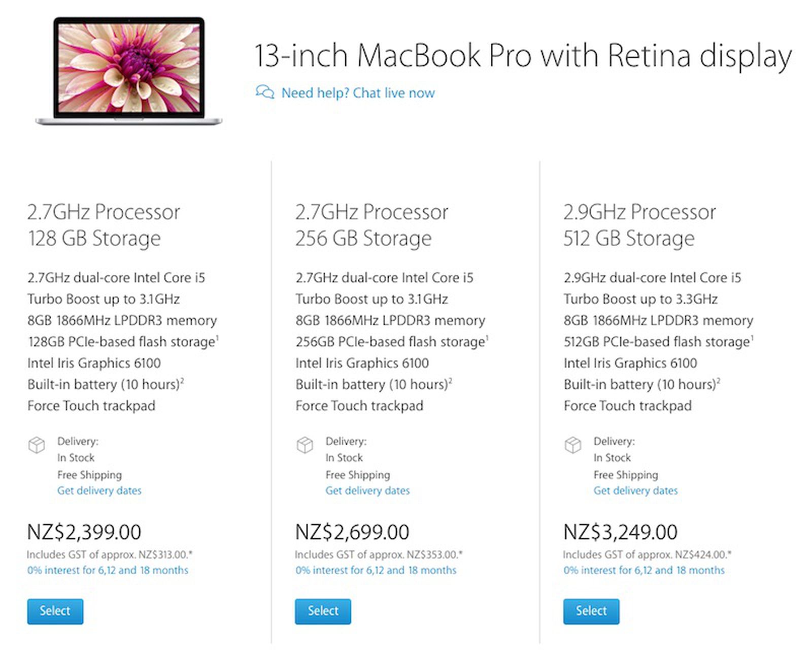
Task: Get delivery dates for the 128 GB model
Action: (99, 490)
